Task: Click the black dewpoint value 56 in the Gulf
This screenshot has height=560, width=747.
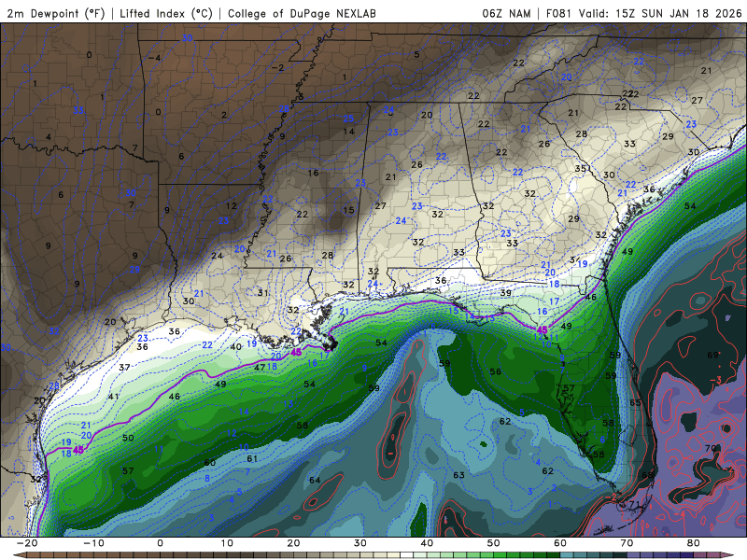Action: tap(496, 371)
